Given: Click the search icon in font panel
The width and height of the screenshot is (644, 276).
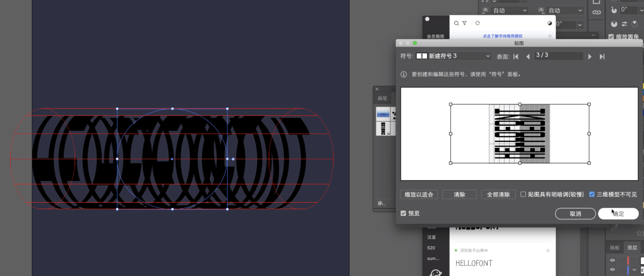Looking at the screenshot, I should click(x=457, y=23).
